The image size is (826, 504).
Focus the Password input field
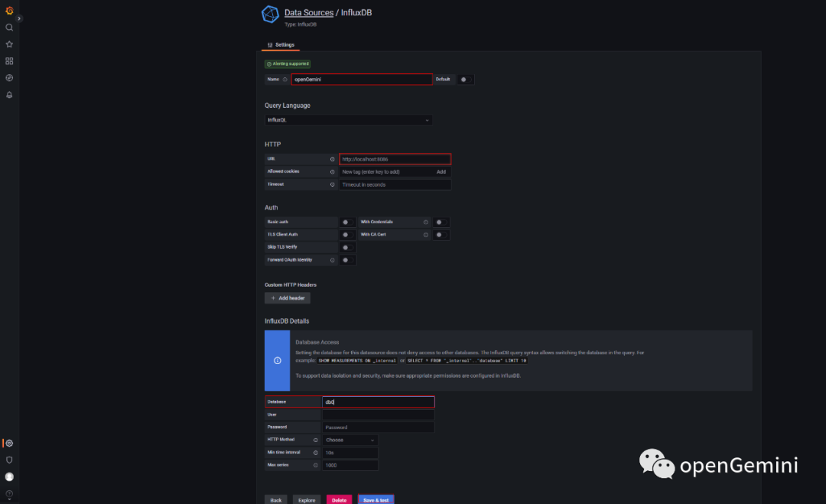click(379, 427)
